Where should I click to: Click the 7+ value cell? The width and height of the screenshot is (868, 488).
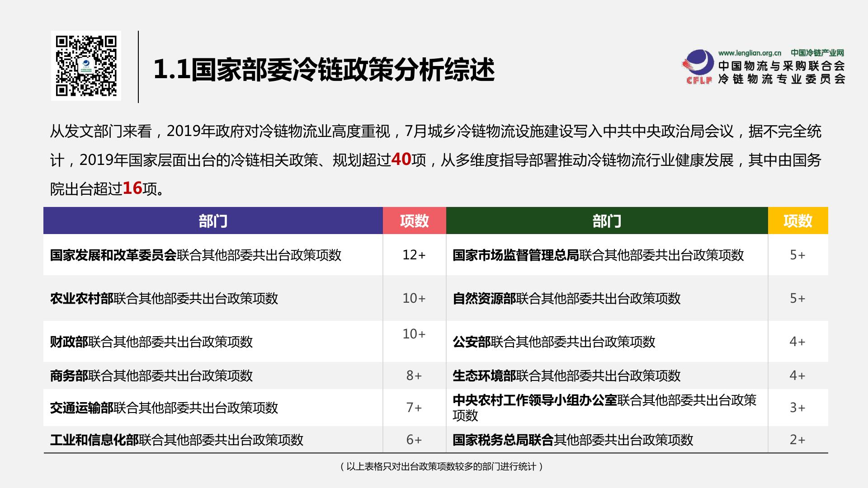[x=414, y=408]
